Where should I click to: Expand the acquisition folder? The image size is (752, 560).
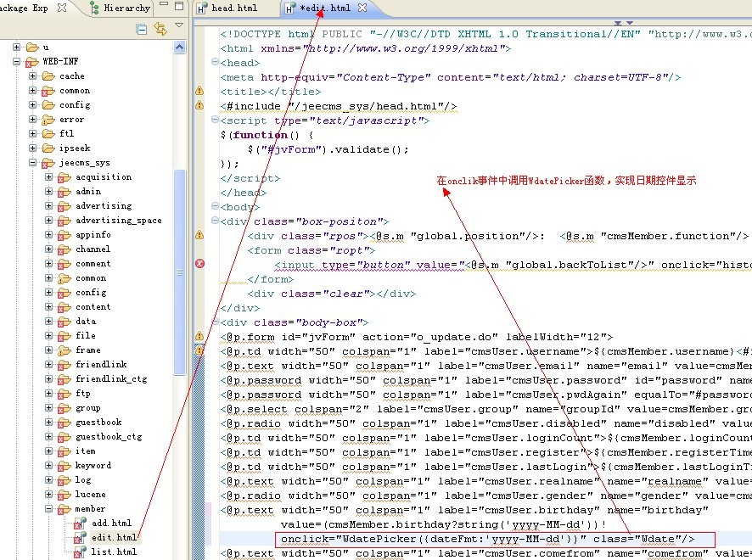point(48,177)
